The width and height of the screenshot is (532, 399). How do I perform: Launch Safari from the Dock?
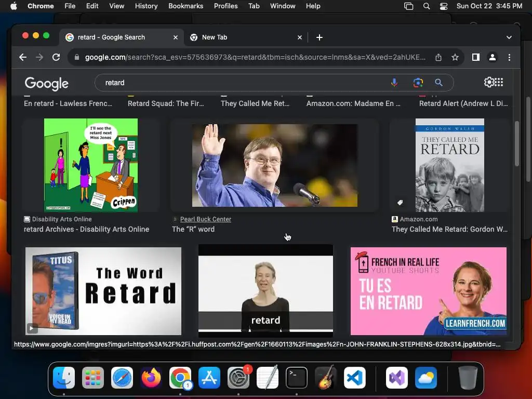pyautogui.click(x=122, y=378)
